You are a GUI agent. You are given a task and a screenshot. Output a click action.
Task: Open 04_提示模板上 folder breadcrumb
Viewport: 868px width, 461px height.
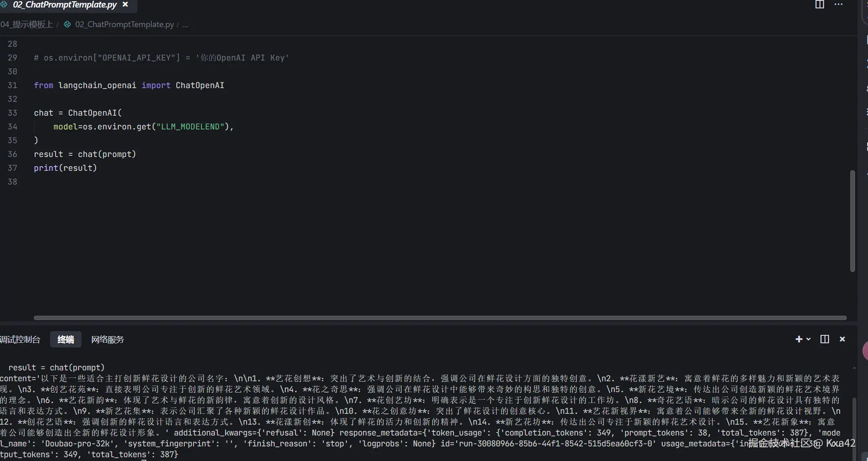27,25
